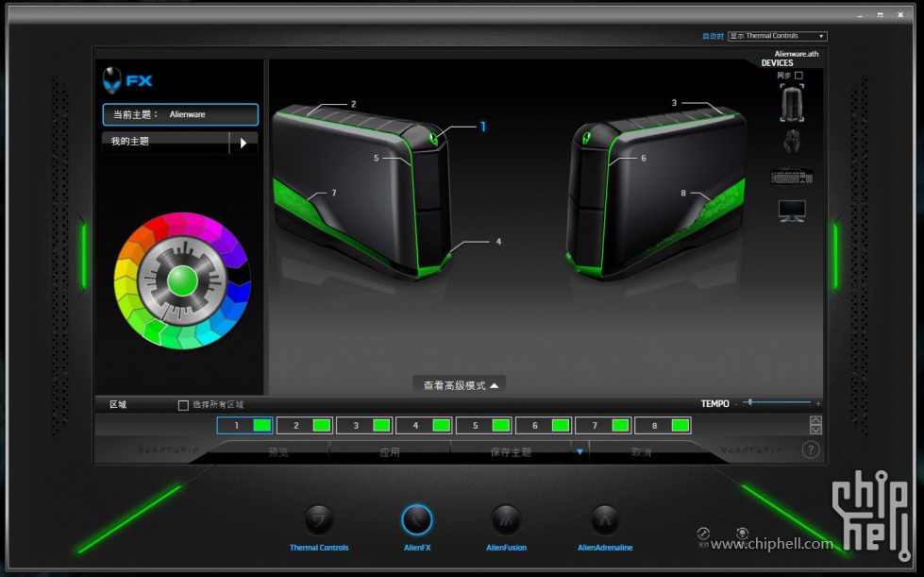Click the DEVICES heading
Viewport: 924px width, 577px height.
(x=777, y=63)
